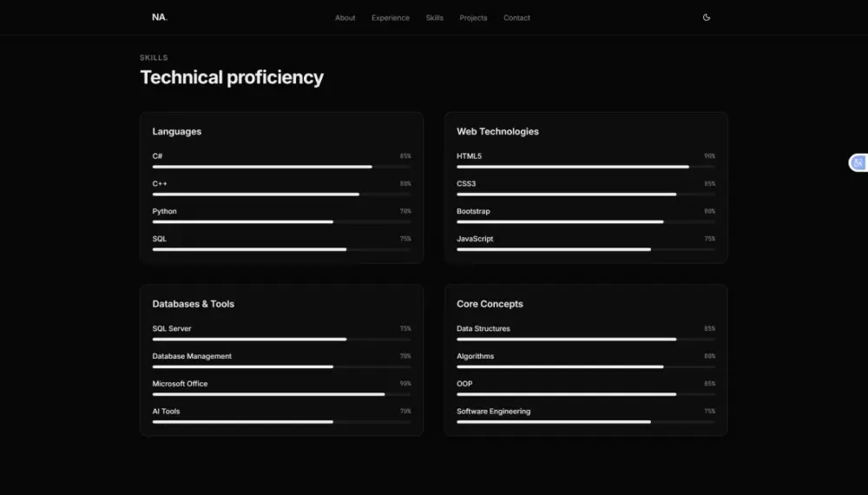Screen dimensions: 868x495
Task: Click the percentage value beside Software Engineering
Action: coord(710,412)
